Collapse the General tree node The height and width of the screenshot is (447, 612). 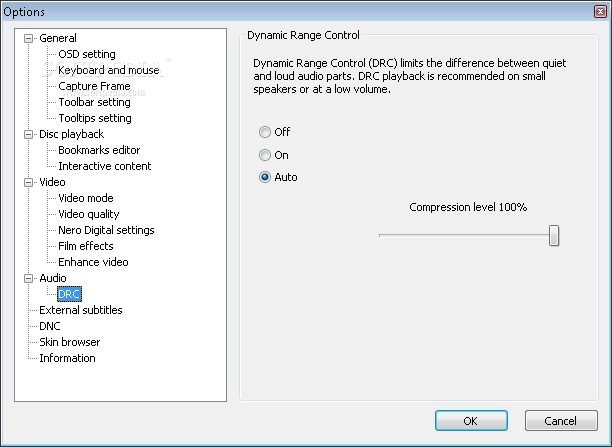pyautogui.click(x=28, y=38)
